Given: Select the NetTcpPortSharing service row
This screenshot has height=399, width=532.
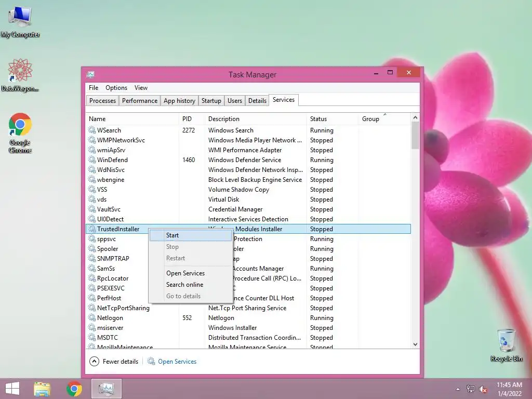Looking at the screenshot, I should pyautogui.click(x=248, y=308).
